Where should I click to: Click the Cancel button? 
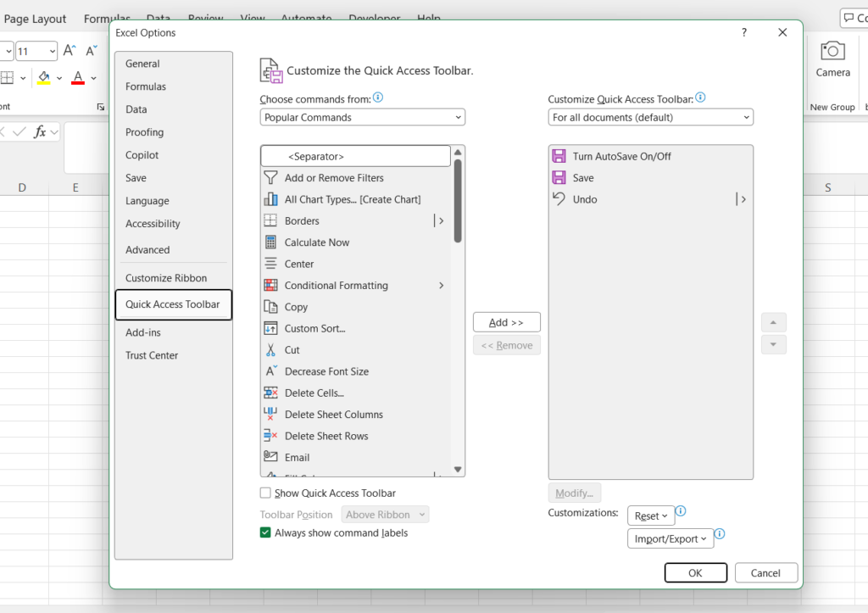coord(765,572)
